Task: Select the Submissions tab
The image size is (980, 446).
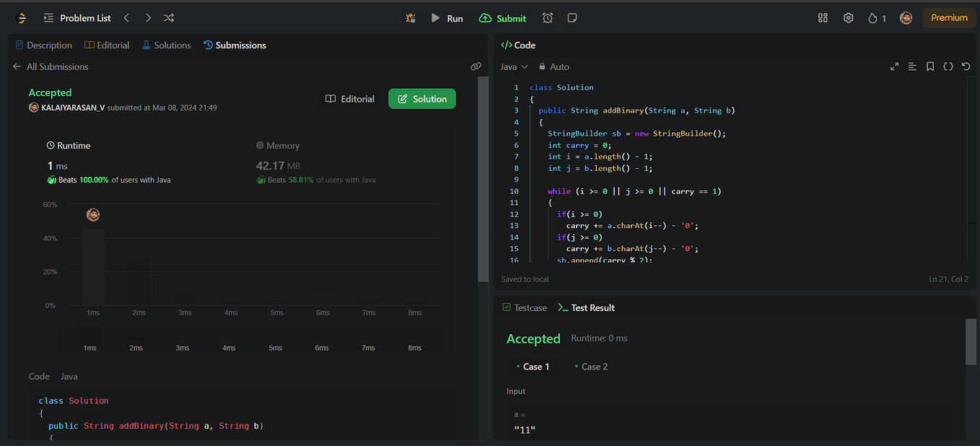Action: (235, 45)
